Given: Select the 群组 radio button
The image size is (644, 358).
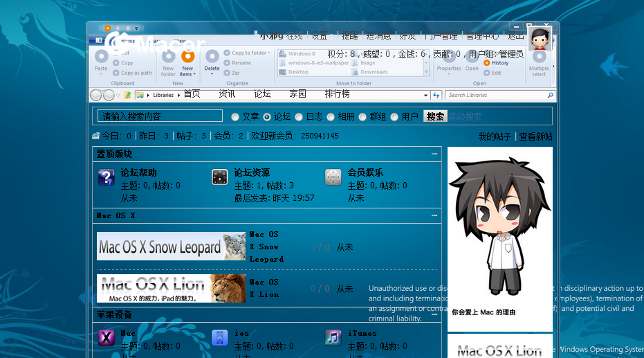Looking at the screenshot, I should click(362, 117).
